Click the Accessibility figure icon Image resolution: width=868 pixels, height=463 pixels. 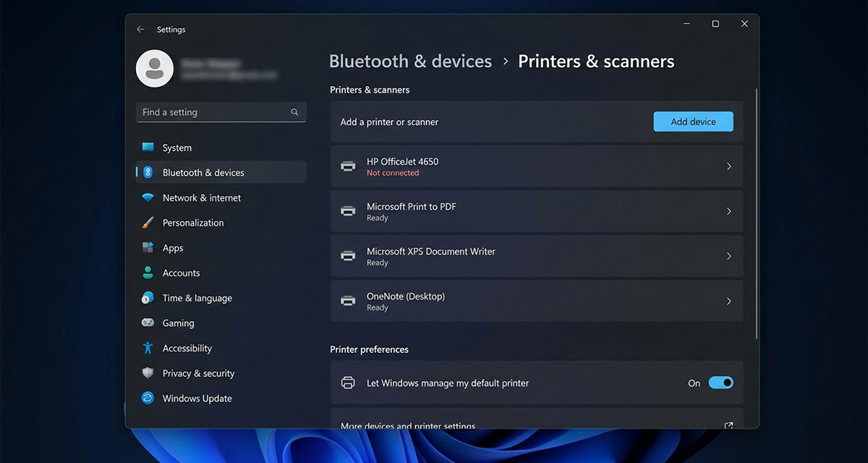148,348
